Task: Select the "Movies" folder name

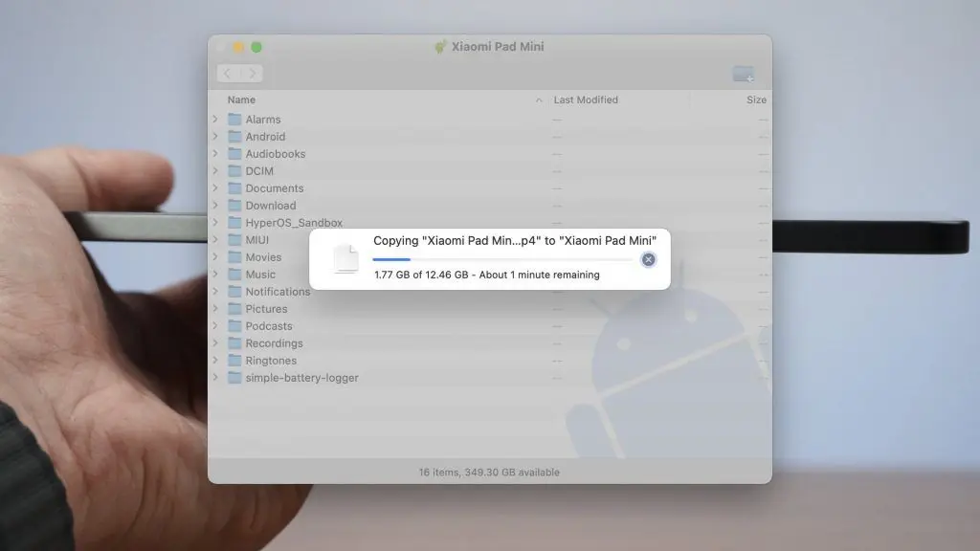Action: [263, 256]
